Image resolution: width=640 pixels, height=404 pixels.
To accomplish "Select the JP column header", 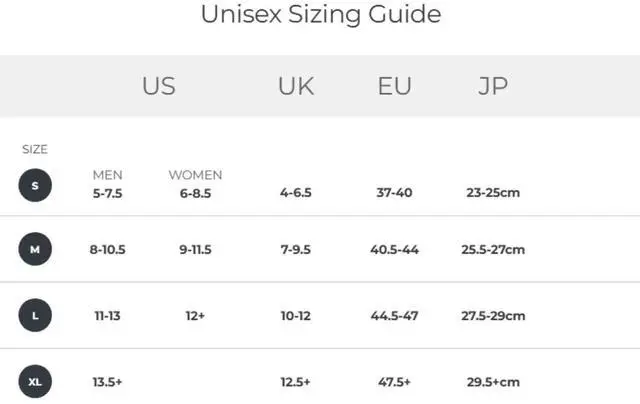I will coord(492,86).
